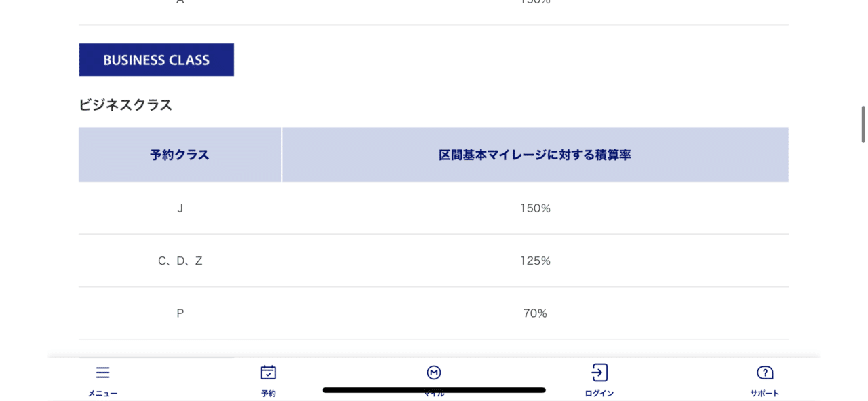
Task: Tap the サポート text label in bottom bar
Action: [x=765, y=394]
